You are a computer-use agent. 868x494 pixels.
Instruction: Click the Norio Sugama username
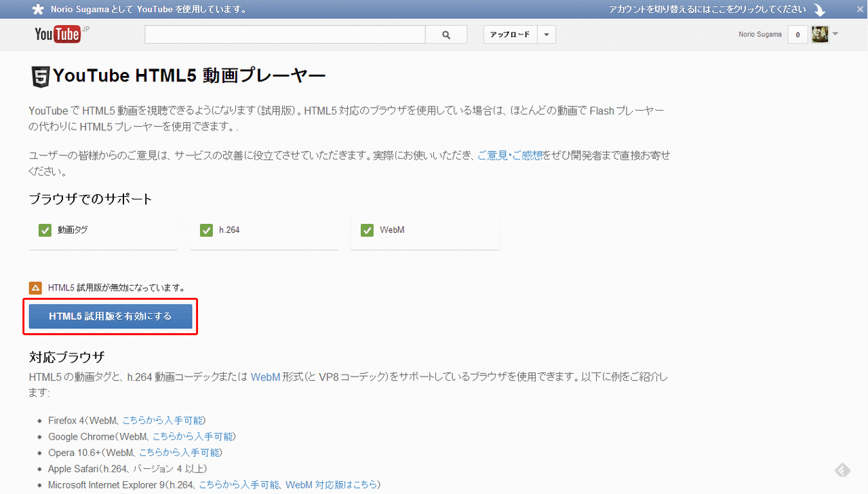pyautogui.click(x=760, y=35)
